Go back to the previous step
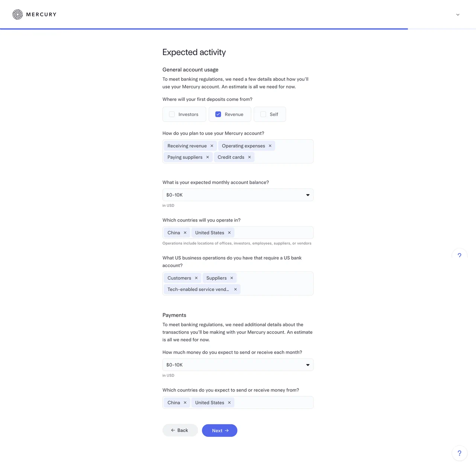This screenshot has width=476, height=467. coord(180,431)
